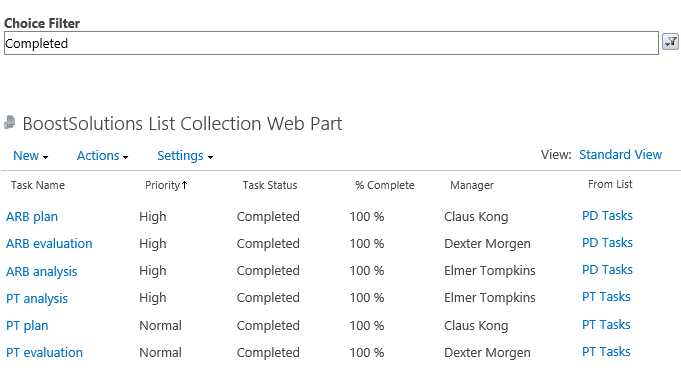Go to PD Tasks list from ARB plan row
This screenshot has width=681, height=377.
607,215
